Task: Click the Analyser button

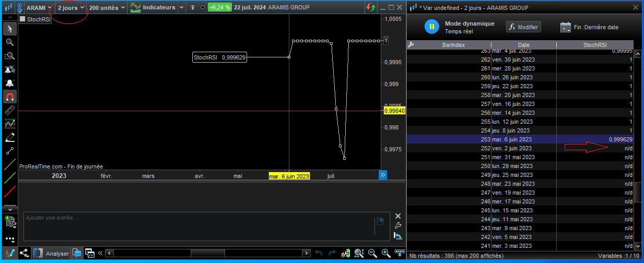Action: point(51,254)
